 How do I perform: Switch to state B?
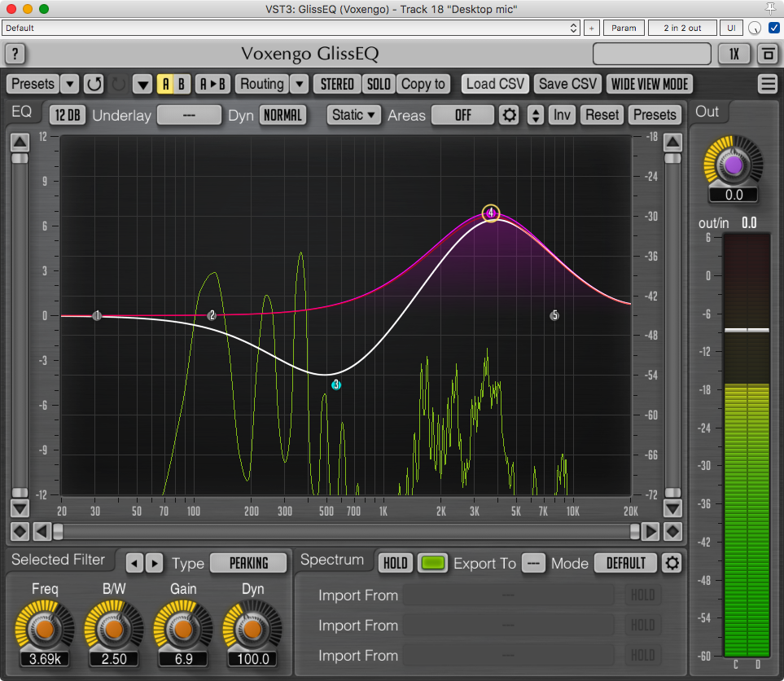(182, 84)
